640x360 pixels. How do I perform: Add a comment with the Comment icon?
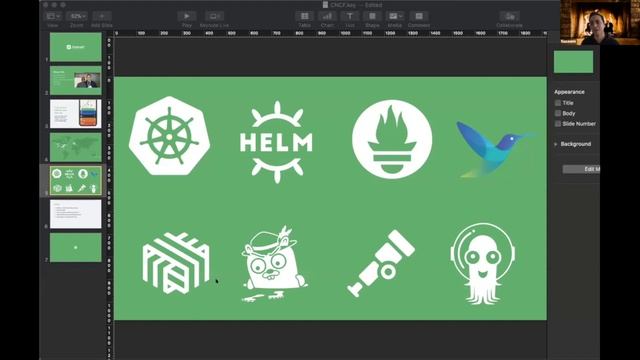tap(419, 16)
